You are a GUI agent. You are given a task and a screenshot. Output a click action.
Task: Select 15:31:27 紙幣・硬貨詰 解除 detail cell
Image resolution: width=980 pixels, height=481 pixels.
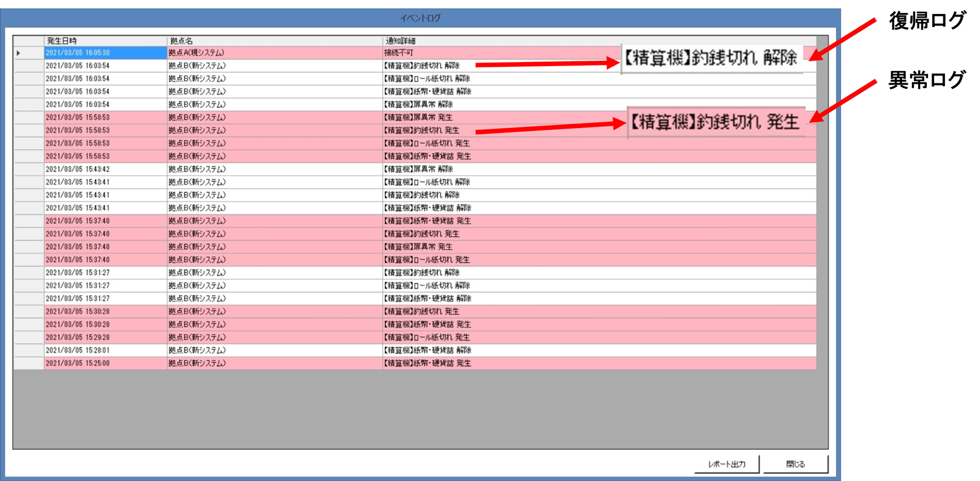point(599,298)
